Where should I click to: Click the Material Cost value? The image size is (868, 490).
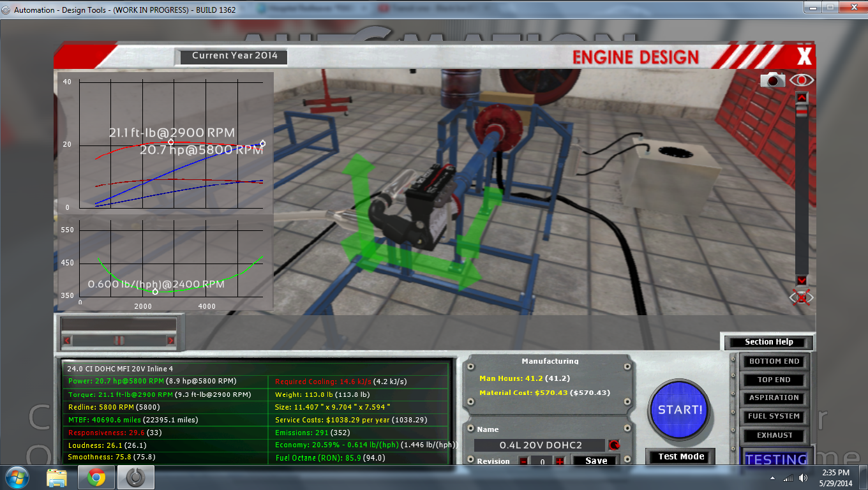coord(544,392)
